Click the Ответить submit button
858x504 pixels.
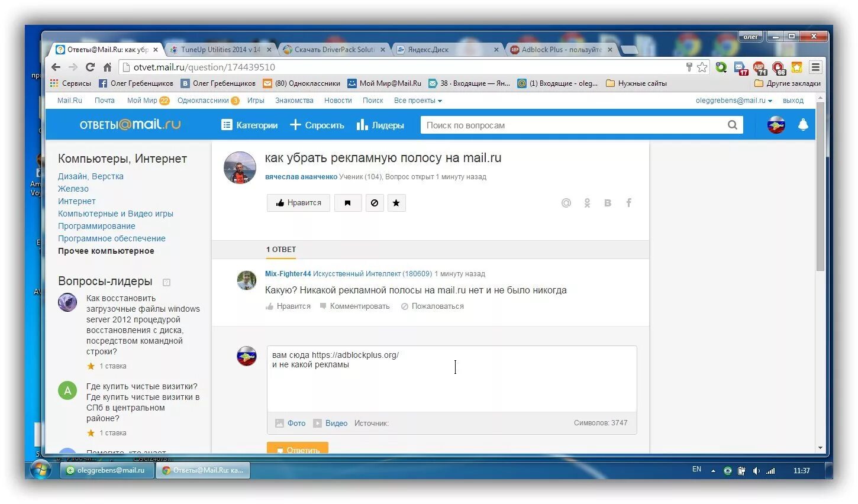pyautogui.click(x=298, y=448)
